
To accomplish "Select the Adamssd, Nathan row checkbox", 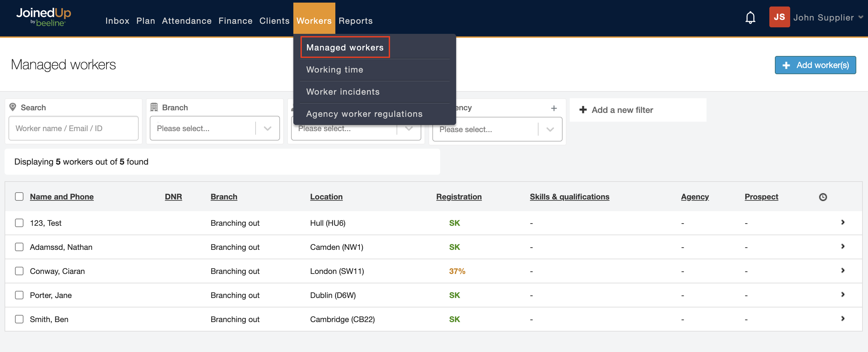I will (x=19, y=247).
